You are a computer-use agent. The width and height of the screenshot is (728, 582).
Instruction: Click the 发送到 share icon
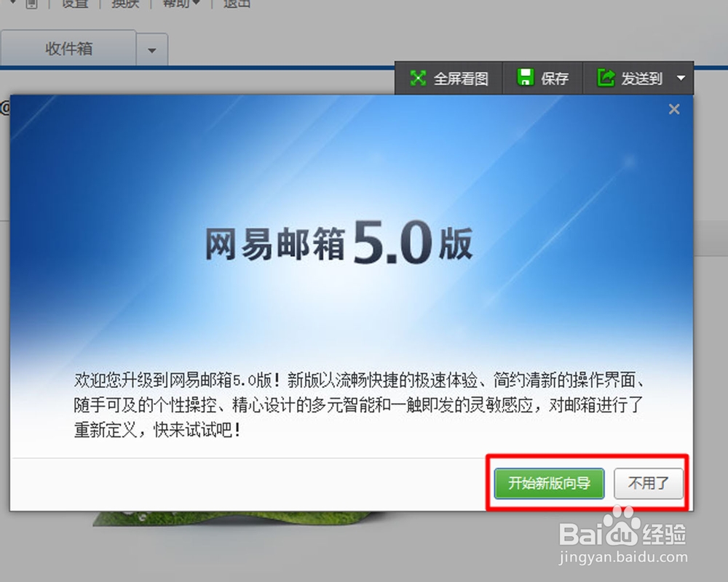tap(606, 78)
